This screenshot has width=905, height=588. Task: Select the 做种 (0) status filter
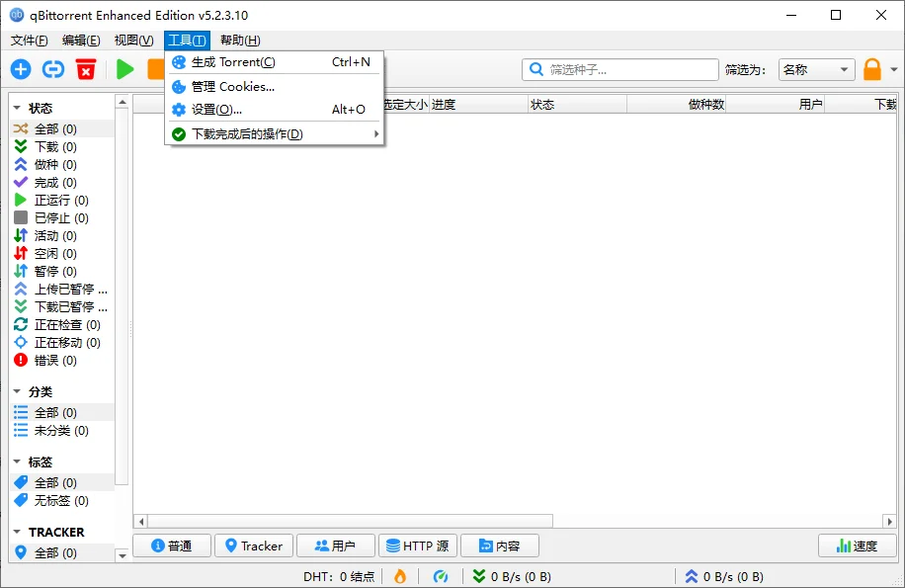point(62,164)
